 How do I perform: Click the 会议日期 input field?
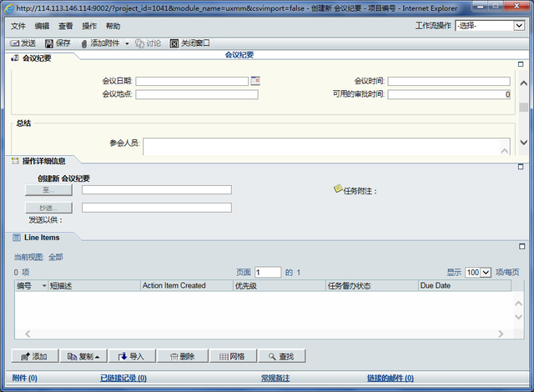tap(192, 82)
